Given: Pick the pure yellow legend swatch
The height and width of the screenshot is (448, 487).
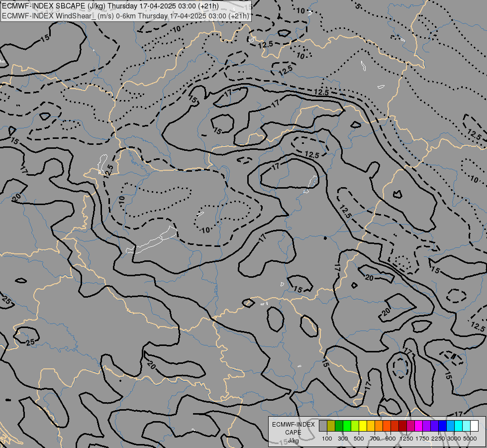Looking at the screenshot, I should click(363, 426).
